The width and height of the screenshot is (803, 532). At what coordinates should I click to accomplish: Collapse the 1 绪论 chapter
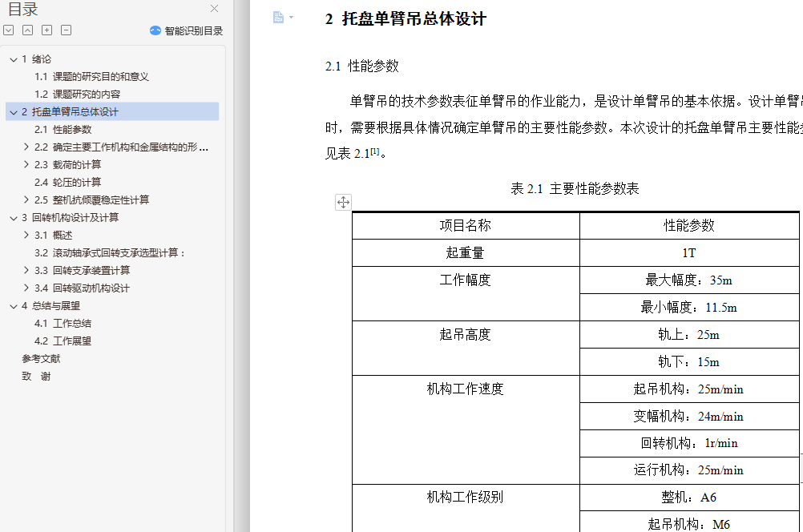point(14,59)
